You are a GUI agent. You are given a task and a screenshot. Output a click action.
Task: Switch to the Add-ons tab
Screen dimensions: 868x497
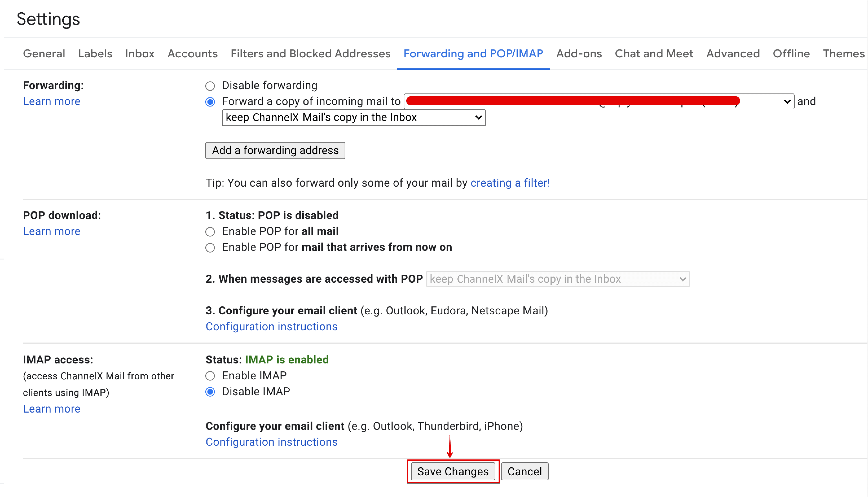(x=579, y=54)
